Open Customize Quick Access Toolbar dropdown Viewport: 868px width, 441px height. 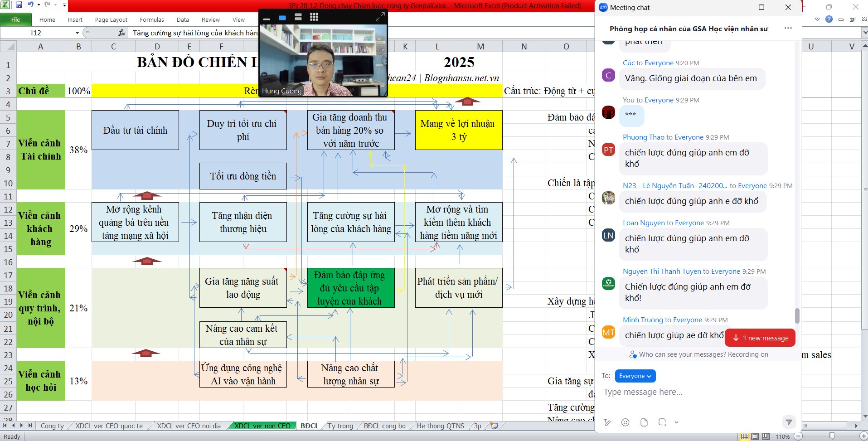coord(64,5)
